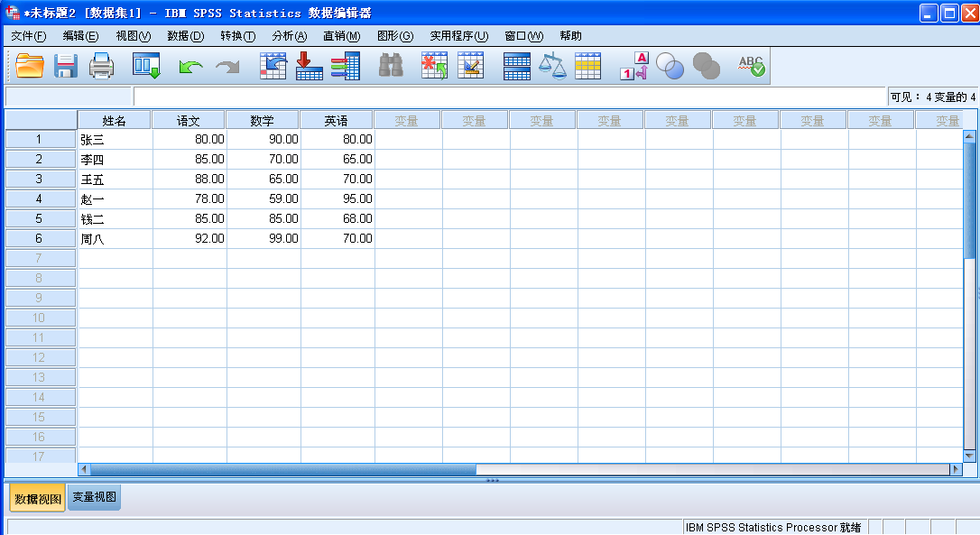Click the Use variable sets circles icon
The height and width of the screenshot is (535, 980).
(x=670, y=66)
